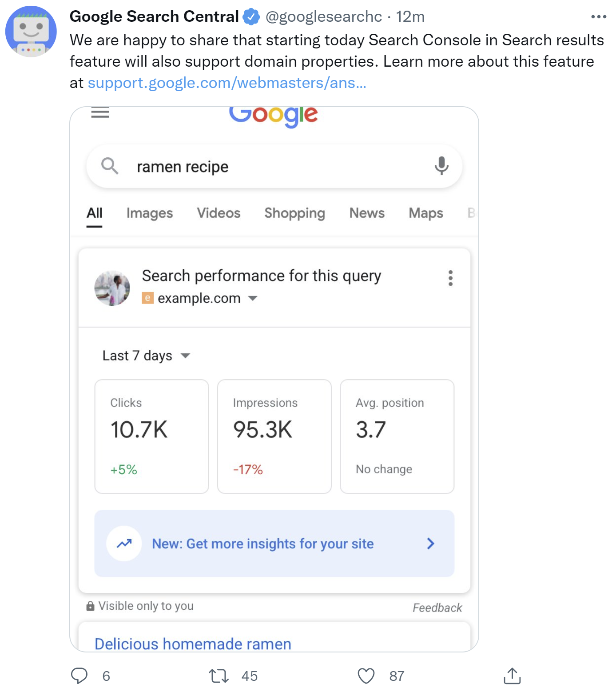Click the chevron on Get more insights banner
The image size is (616, 696).
click(x=429, y=543)
